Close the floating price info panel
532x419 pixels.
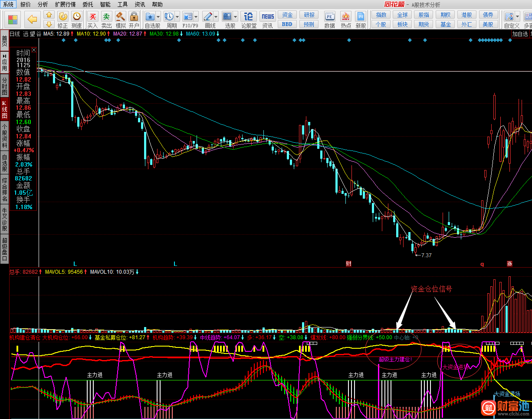click(x=34, y=50)
